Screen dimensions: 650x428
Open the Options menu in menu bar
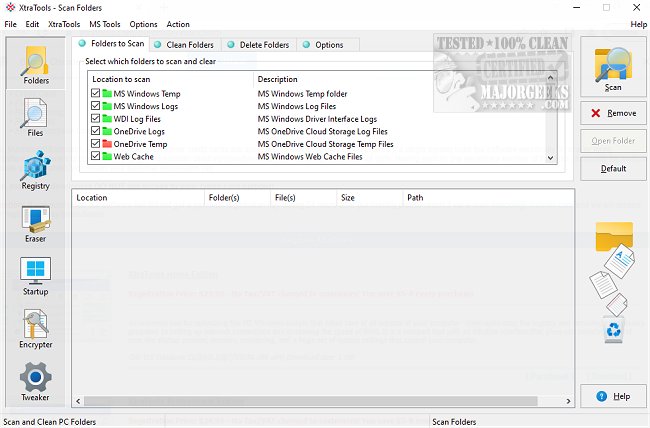pos(143,24)
